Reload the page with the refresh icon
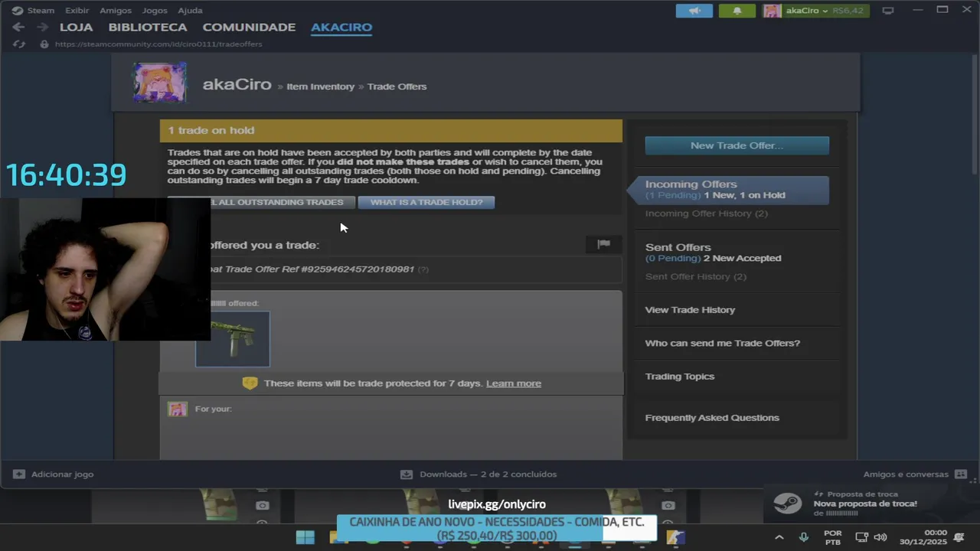The height and width of the screenshot is (551, 980). click(18, 44)
